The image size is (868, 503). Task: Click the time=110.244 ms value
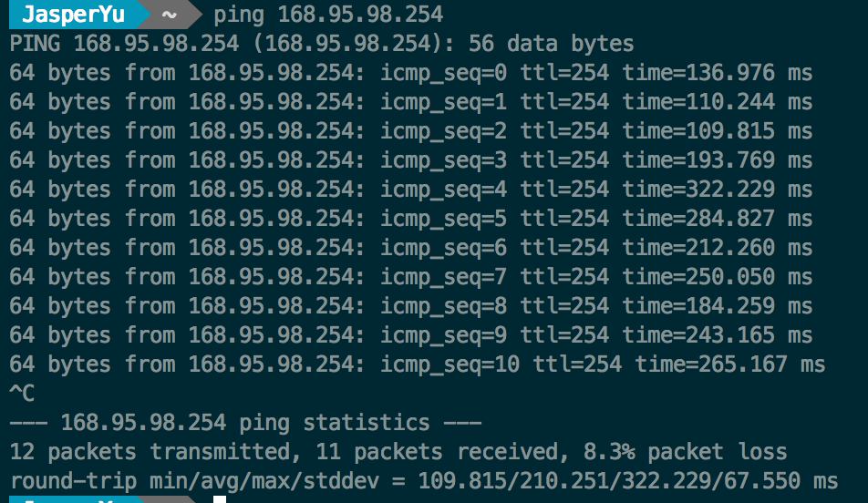click(x=717, y=102)
